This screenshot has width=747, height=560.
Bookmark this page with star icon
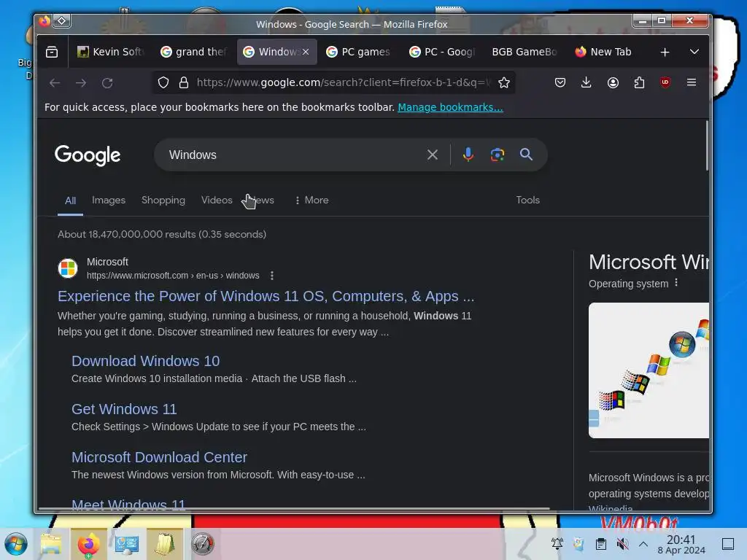(503, 83)
